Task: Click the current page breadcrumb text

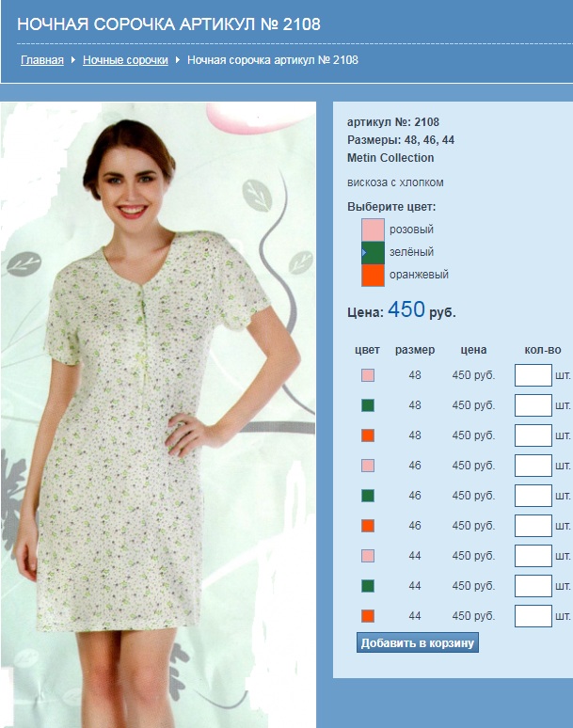Action: [x=273, y=60]
